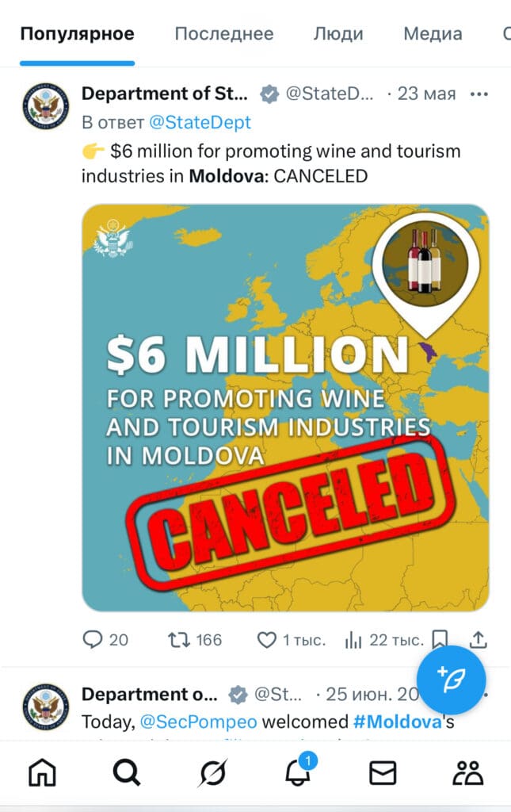Open Messages envelope icon
The image size is (511, 812).
click(383, 772)
